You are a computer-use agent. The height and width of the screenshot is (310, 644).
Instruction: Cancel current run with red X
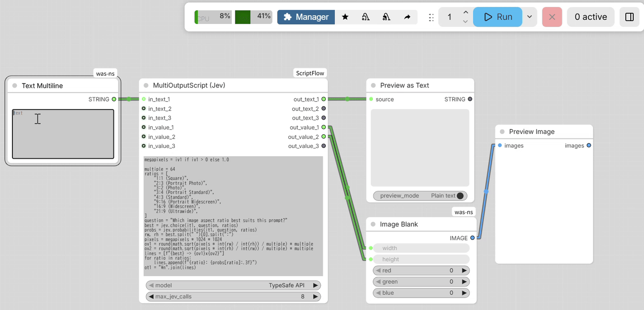[552, 17]
